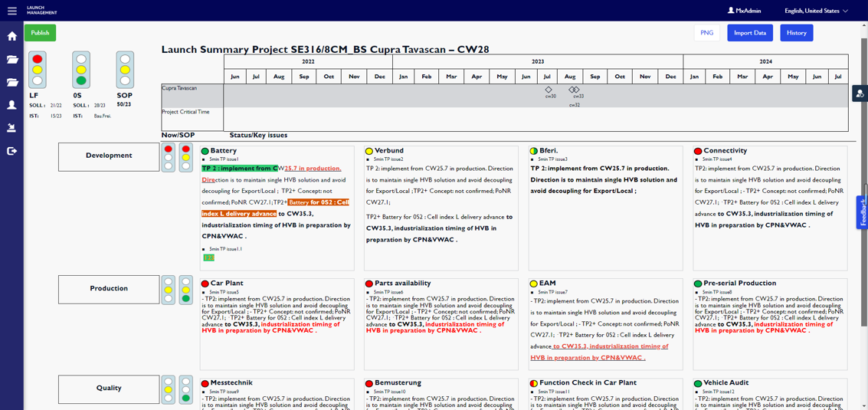Click the LF traffic light
This screenshot has height=410, width=868.
coord(38,70)
